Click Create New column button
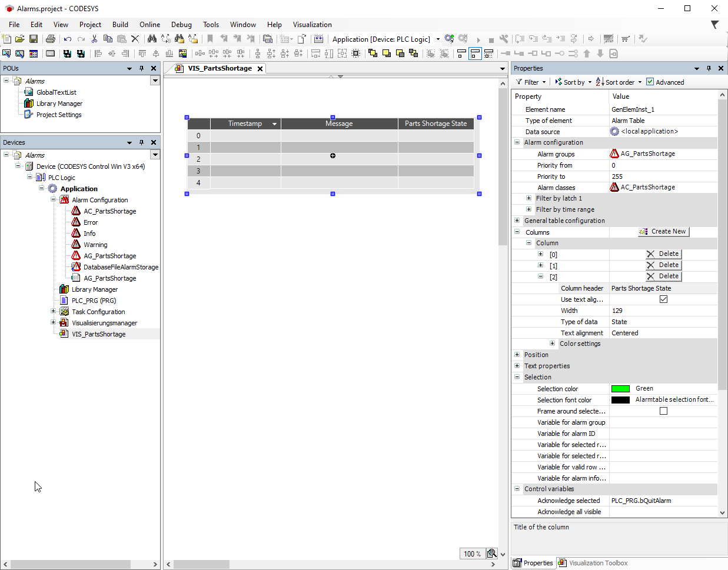This screenshot has height=570, width=728. 663,232
